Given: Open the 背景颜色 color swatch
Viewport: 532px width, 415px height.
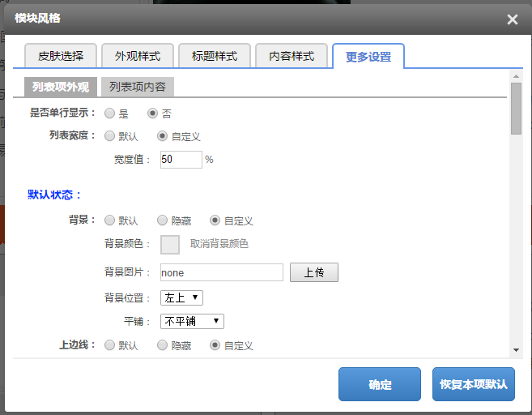Looking at the screenshot, I should (x=170, y=244).
